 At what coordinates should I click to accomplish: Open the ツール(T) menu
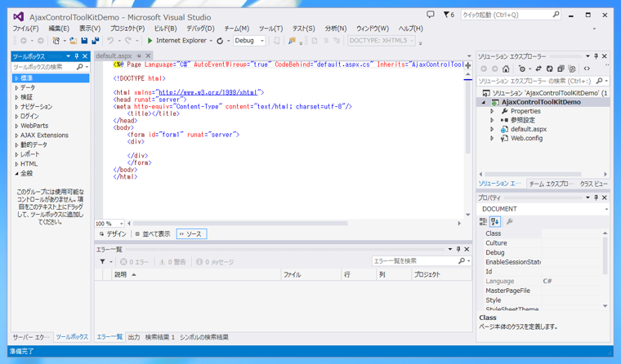click(x=271, y=29)
